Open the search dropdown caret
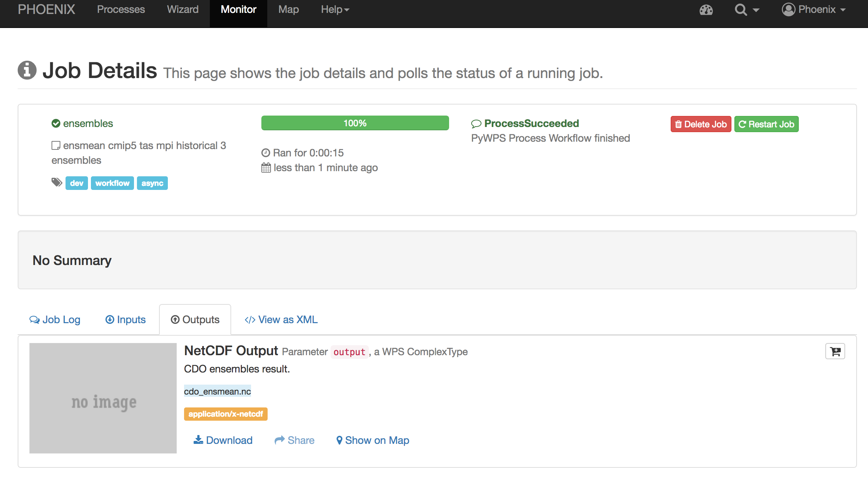Viewport: 868px width, 477px height. (x=756, y=10)
